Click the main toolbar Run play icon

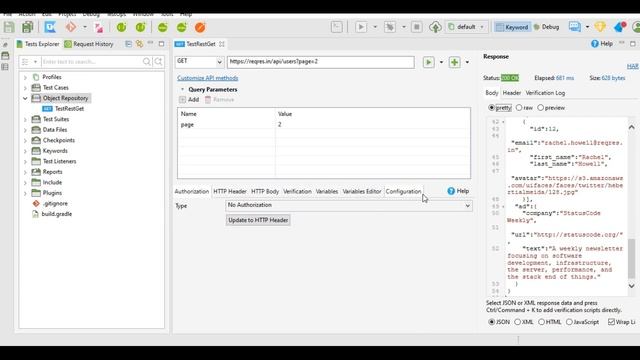tap(361, 27)
